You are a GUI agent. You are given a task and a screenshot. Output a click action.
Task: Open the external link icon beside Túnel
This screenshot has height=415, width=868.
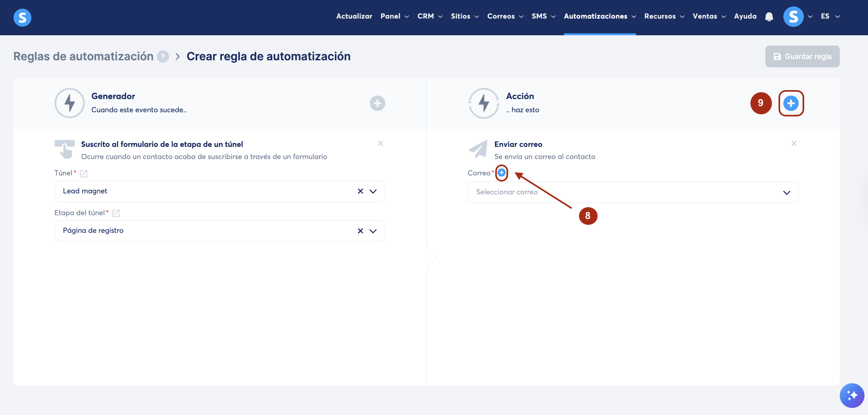[x=84, y=174]
